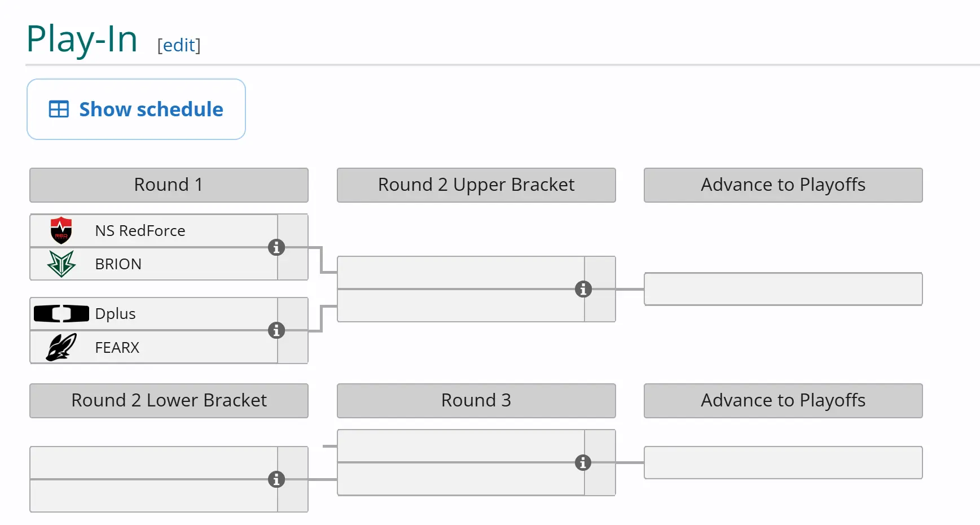
Task: Click the Dplus team logo
Action: click(61, 313)
